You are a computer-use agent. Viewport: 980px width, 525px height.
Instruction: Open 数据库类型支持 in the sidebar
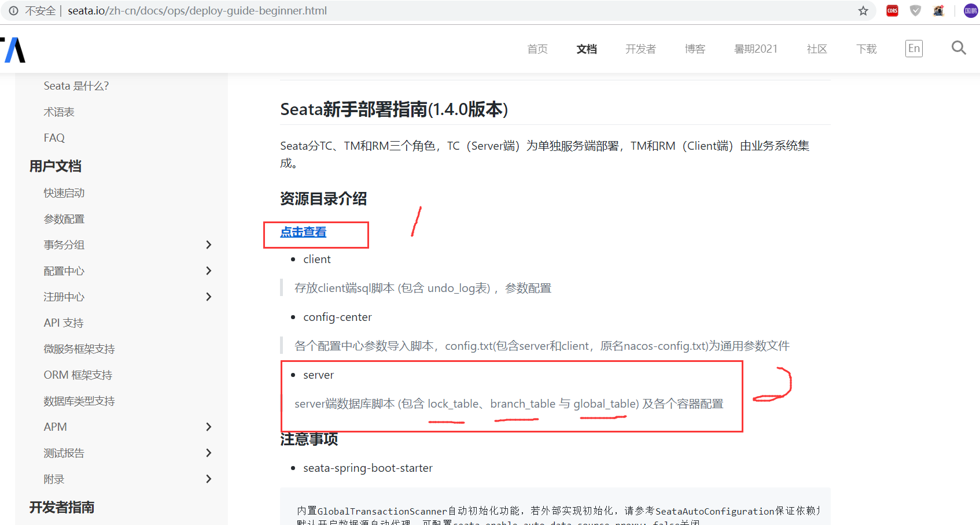coord(79,401)
